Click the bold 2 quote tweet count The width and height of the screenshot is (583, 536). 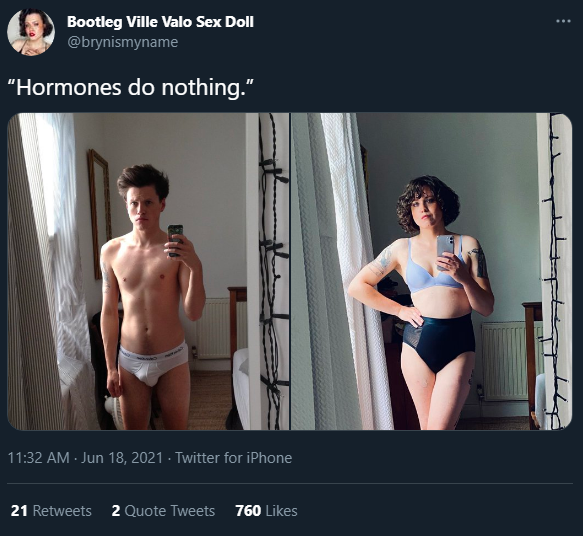click(116, 511)
